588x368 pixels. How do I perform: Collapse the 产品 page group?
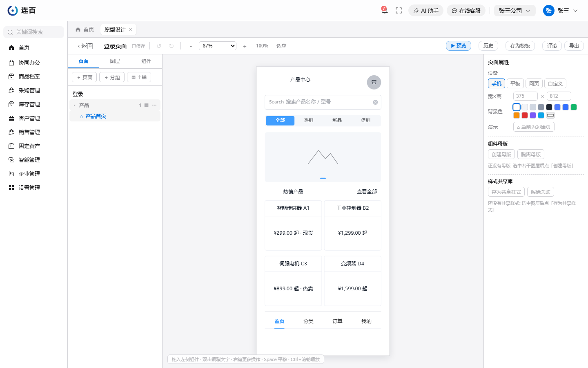75,105
